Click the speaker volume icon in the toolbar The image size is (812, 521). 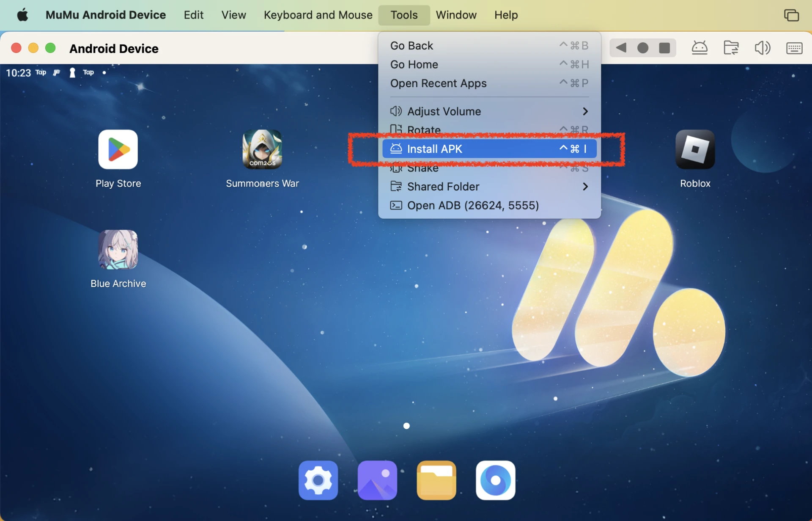pyautogui.click(x=763, y=48)
